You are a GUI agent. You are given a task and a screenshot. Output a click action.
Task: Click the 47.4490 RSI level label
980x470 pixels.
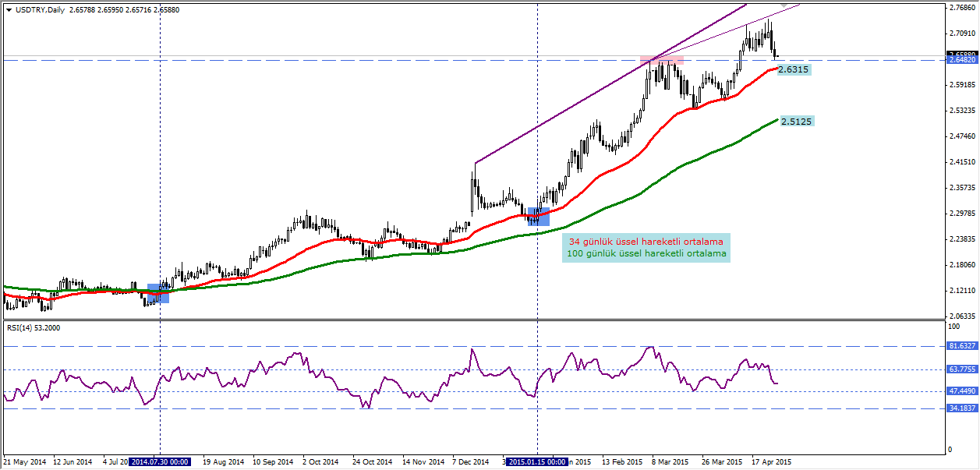tap(961, 392)
